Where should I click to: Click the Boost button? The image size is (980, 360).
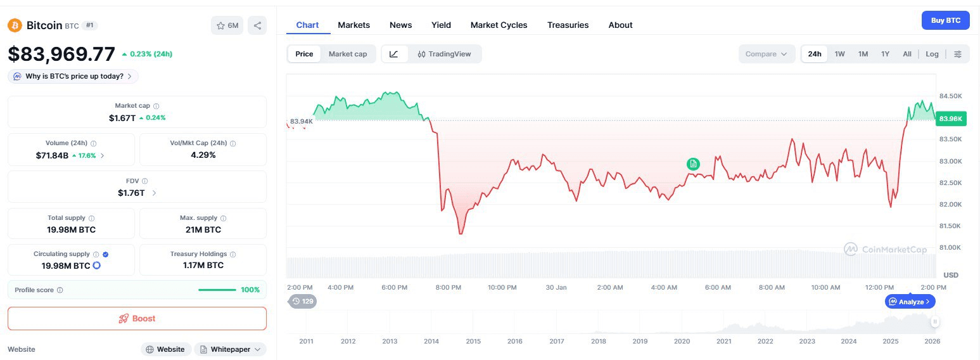[x=137, y=318]
